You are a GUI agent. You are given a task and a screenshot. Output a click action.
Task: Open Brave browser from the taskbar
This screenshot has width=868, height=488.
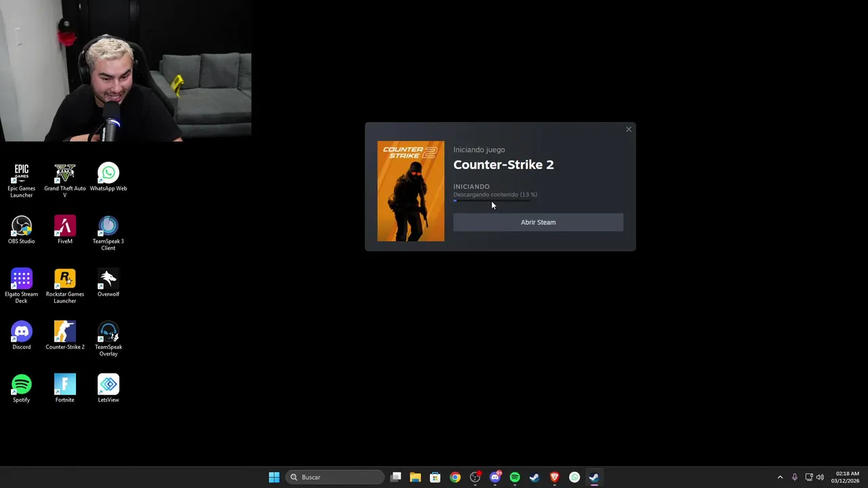tap(555, 477)
